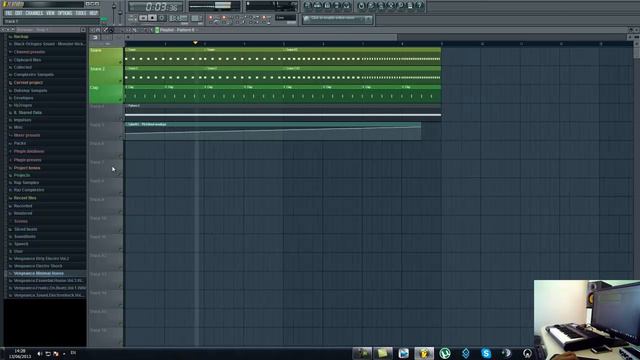Screen dimensions: 640x360
Task: Toggle mute on Track 5
Action: (x=120, y=137)
